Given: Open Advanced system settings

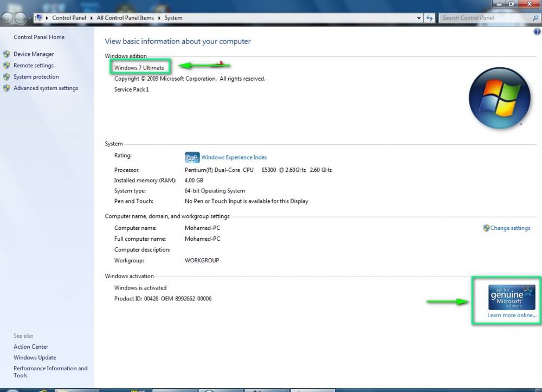Looking at the screenshot, I should pyautogui.click(x=46, y=88).
